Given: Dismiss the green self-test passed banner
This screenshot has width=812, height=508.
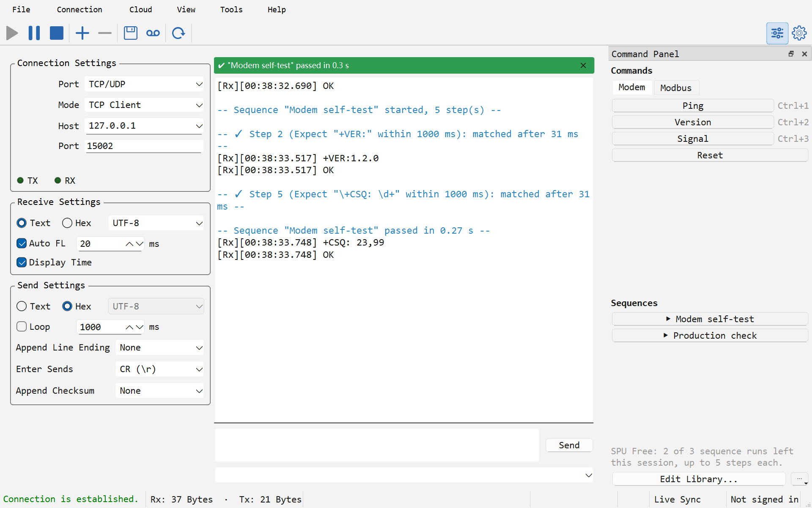Looking at the screenshot, I should click(x=583, y=66).
